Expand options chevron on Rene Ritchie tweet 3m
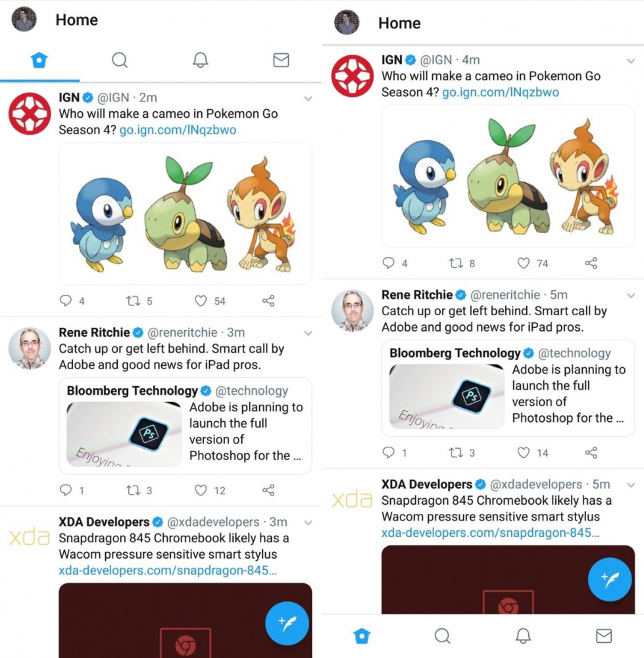This screenshot has height=658, width=644. 308,333
